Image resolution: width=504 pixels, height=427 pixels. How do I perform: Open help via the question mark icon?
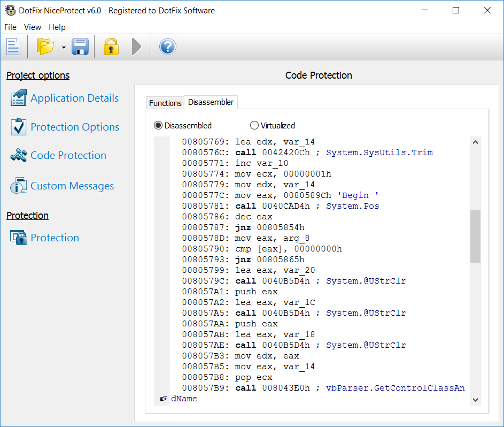pyautogui.click(x=168, y=47)
